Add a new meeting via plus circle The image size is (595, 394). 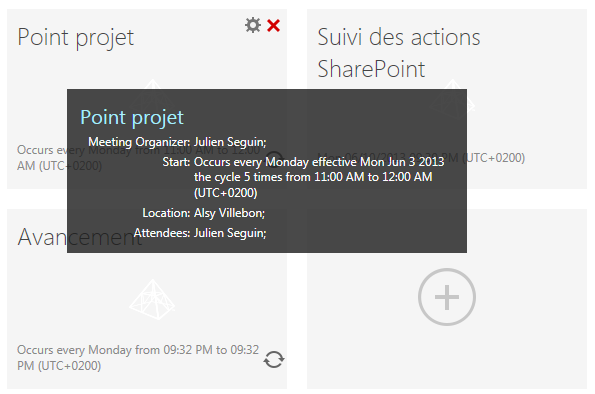click(447, 297)
